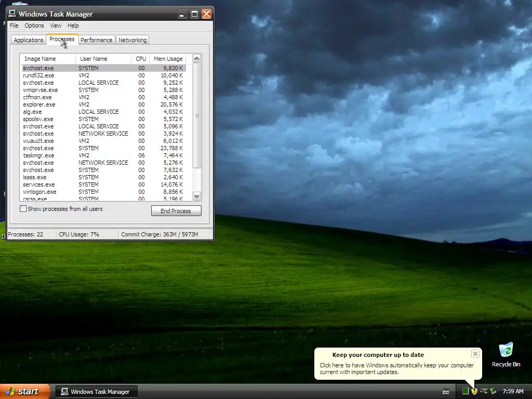Click the Task Manager CPU meter tray icon
The width and height of the screenshot is (532, 399).
[465, 391]
